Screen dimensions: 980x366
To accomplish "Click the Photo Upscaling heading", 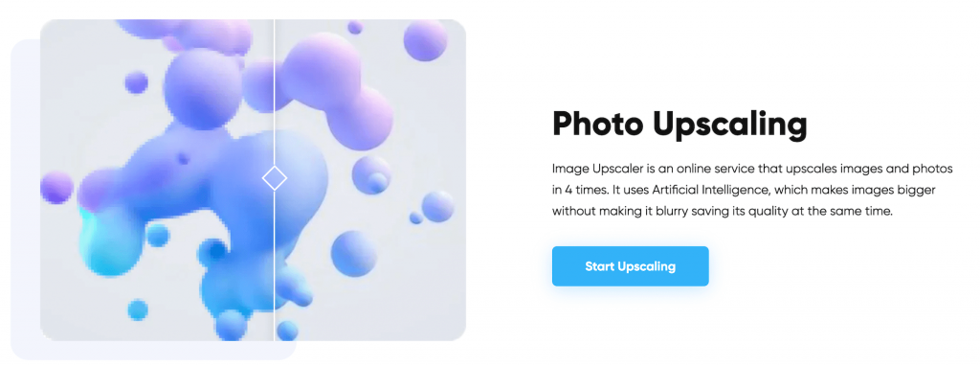I will tap(680, 124).
